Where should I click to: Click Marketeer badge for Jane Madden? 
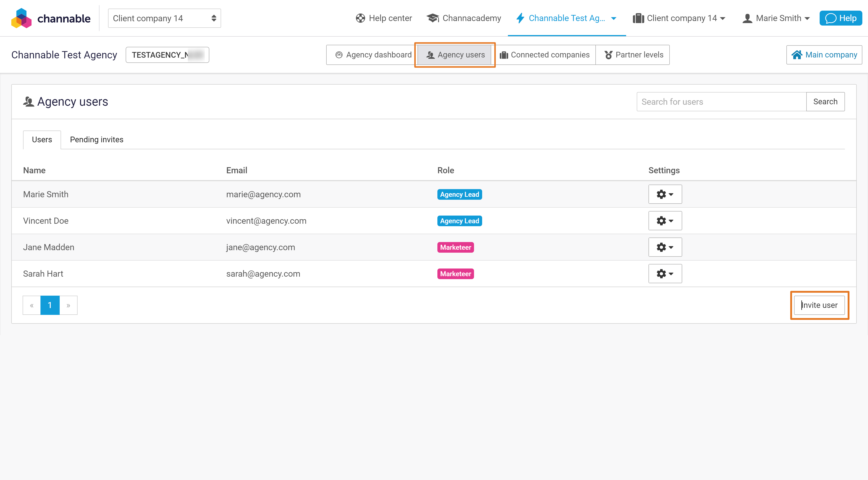point(455,247)
